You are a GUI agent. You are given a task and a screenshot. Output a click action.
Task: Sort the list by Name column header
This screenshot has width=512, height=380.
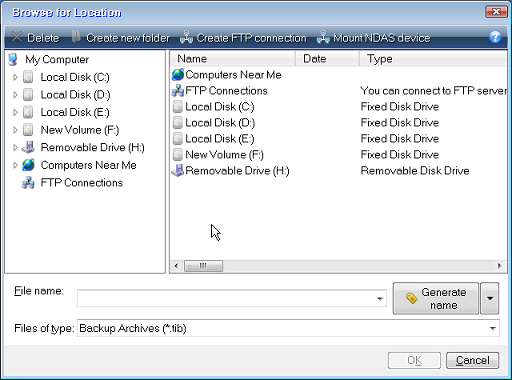[x=233, y=59]
